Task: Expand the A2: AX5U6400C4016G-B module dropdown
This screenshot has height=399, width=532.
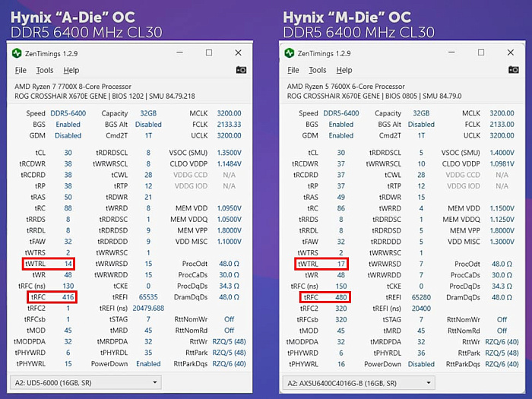Action: pyautogui.click(x=356, y=383)
